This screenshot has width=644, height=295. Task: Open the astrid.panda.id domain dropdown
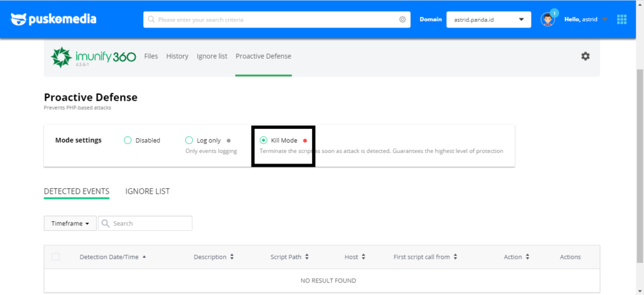click(489, 19)
